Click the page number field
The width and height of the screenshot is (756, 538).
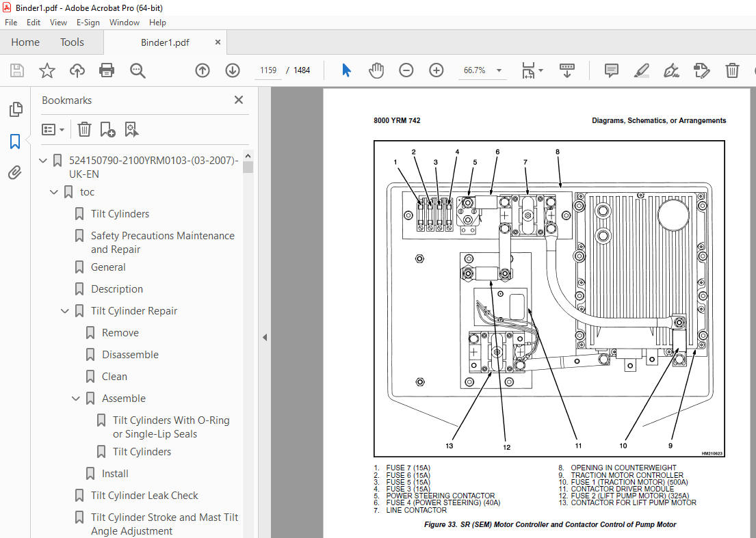coord(268,70)
